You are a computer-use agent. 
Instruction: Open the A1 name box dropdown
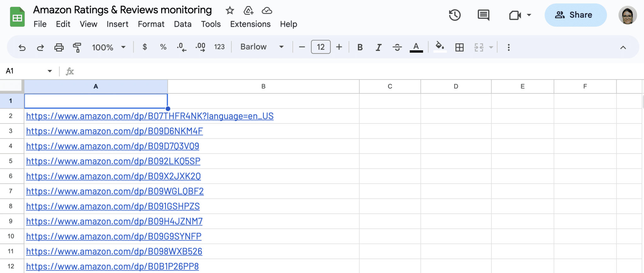(x=50, y=71)
